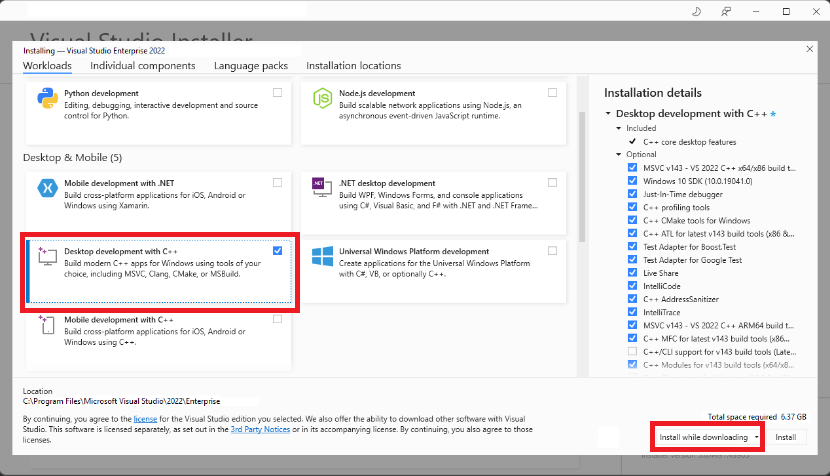Click the Python development logo icon
The height and width of the screenshot is (476, 830).
(x=47, y=98)
